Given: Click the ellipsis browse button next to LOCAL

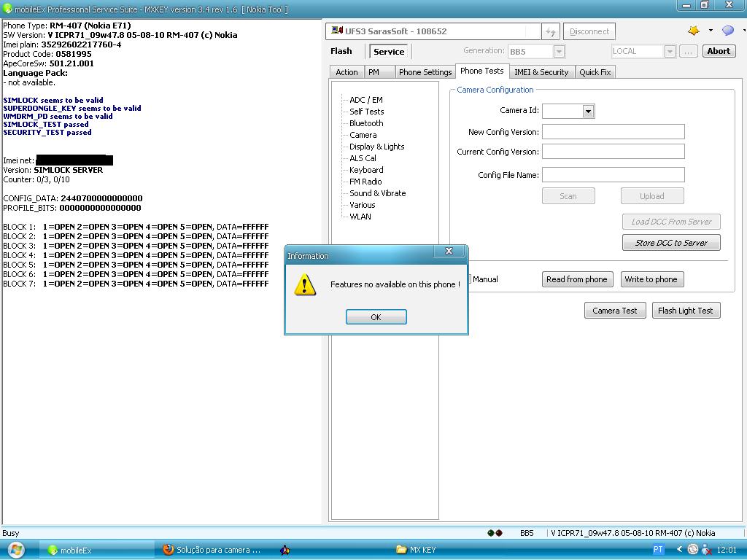Looking at the screenshot, I should pos(688,51).
